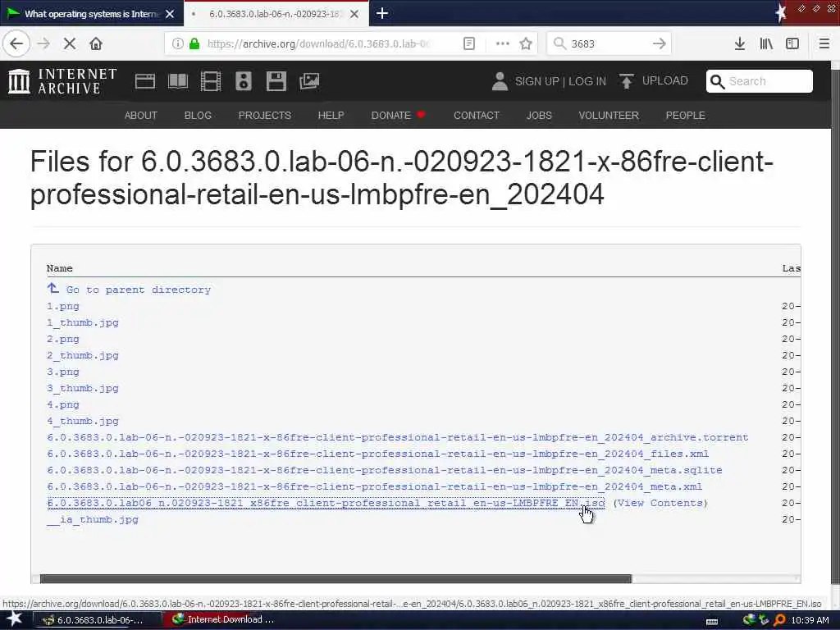
Task: Click the SIGN UP link
Action: [536, 81]
